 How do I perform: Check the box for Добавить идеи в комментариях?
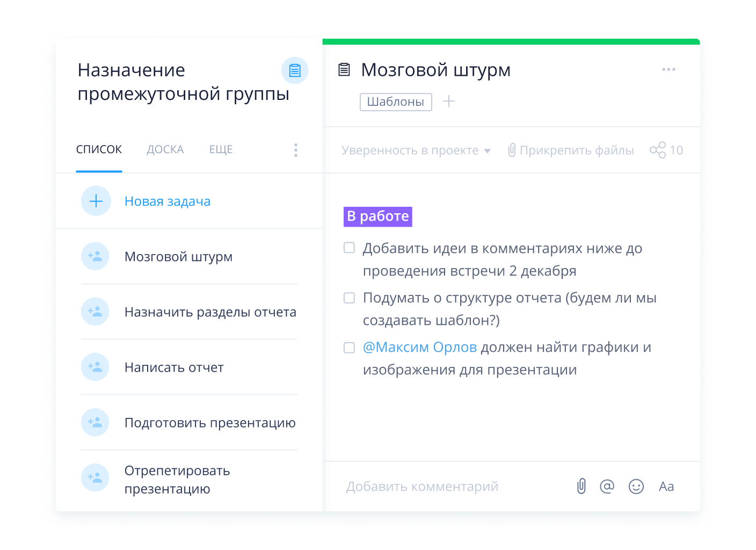pos(349,248)
